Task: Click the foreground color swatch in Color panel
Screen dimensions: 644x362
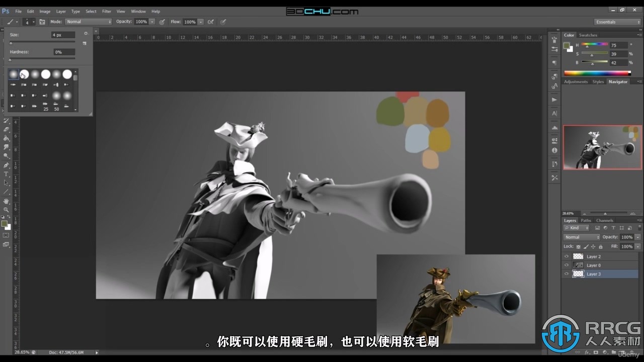Action: coord(567,45)
